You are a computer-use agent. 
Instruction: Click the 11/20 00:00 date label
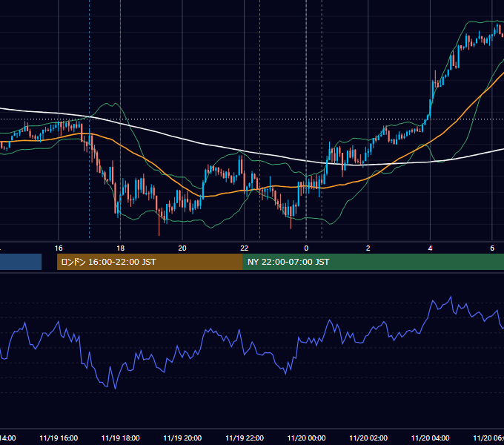click(306, 438)
